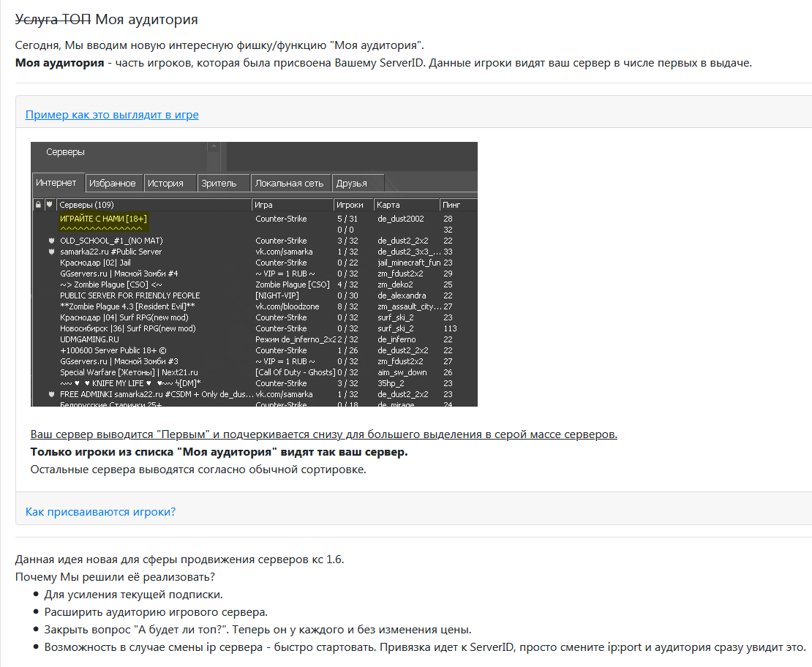Click the lock icon column header
Screen dimensions: 812x667
click(38, 205)
